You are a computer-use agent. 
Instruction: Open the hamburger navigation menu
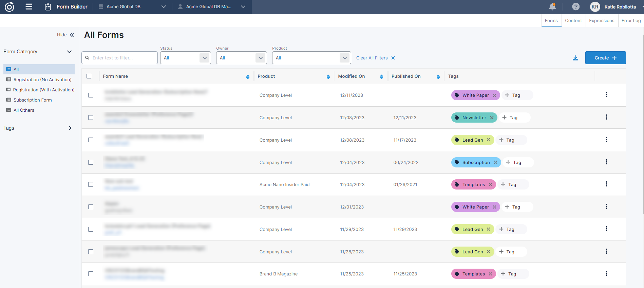click(29, 7)
